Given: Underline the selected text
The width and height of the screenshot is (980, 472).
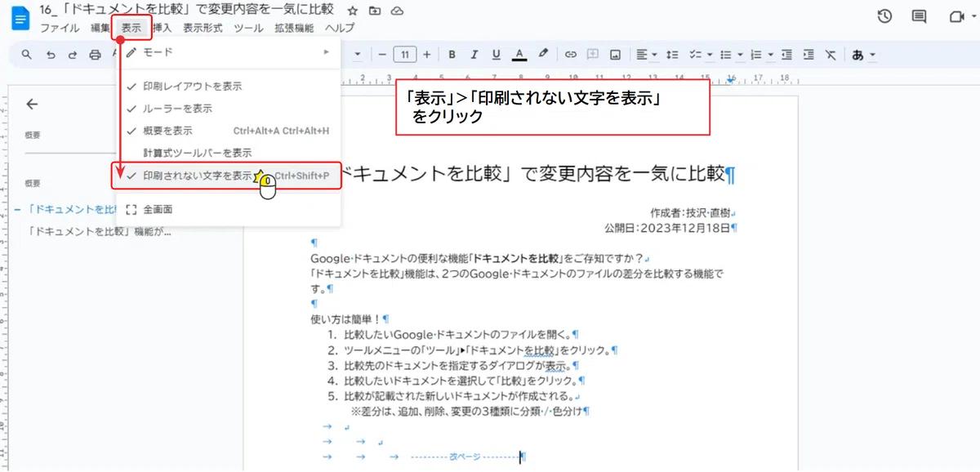Looking at the screenshot, I should point(496,55).
